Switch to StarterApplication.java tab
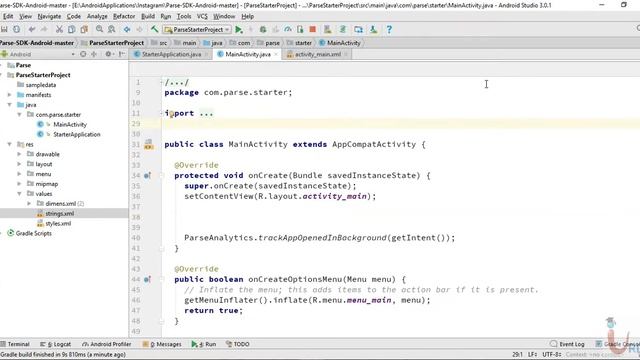Screen dimensions: 640x360 point(171,54)
